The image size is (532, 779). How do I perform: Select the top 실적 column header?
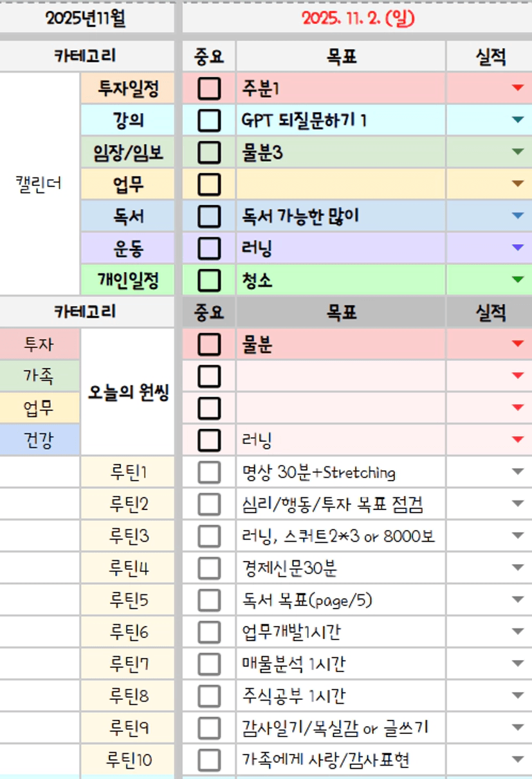490,57
